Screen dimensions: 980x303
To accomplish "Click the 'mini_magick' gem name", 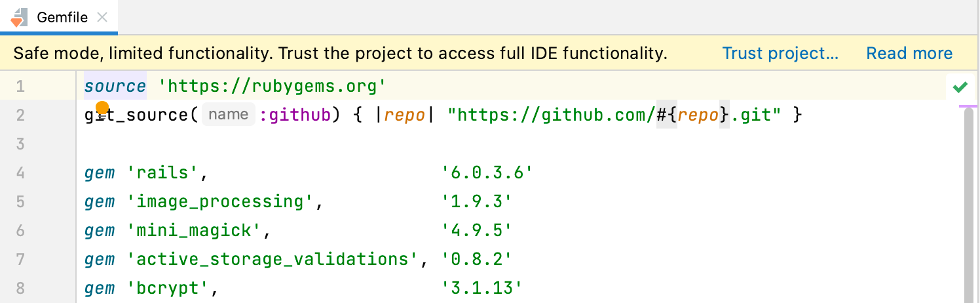I will pos(196,230).
